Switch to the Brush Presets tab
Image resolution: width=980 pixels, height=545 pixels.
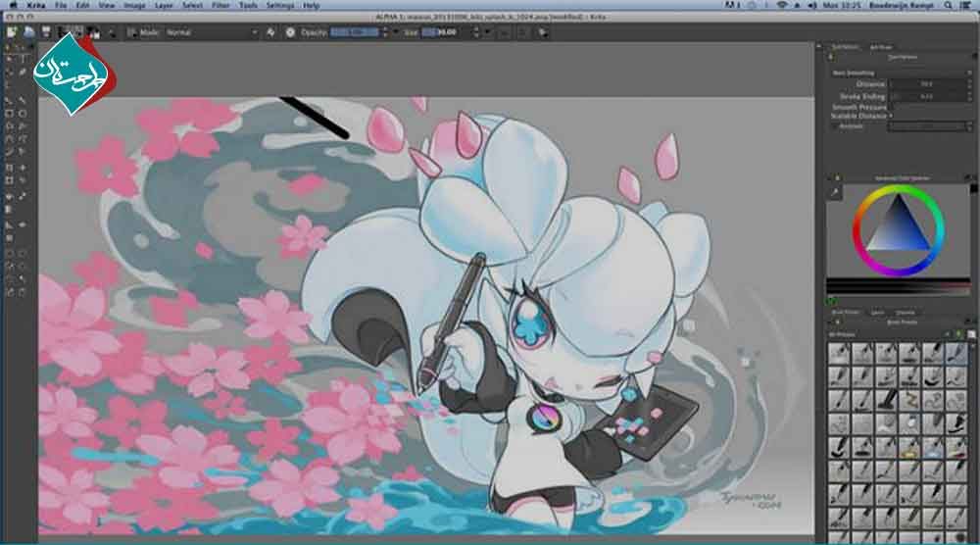click(x=846, y=312)
